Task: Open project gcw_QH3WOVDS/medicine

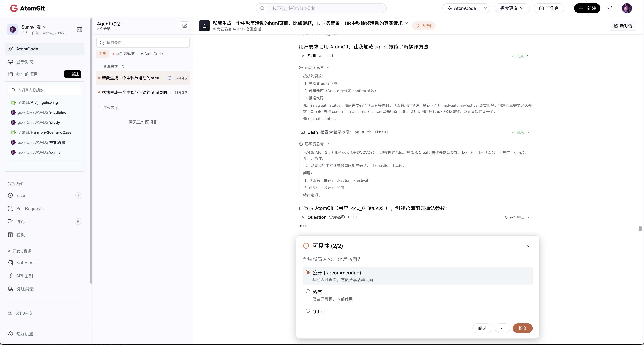Action: tap(42, 113)
